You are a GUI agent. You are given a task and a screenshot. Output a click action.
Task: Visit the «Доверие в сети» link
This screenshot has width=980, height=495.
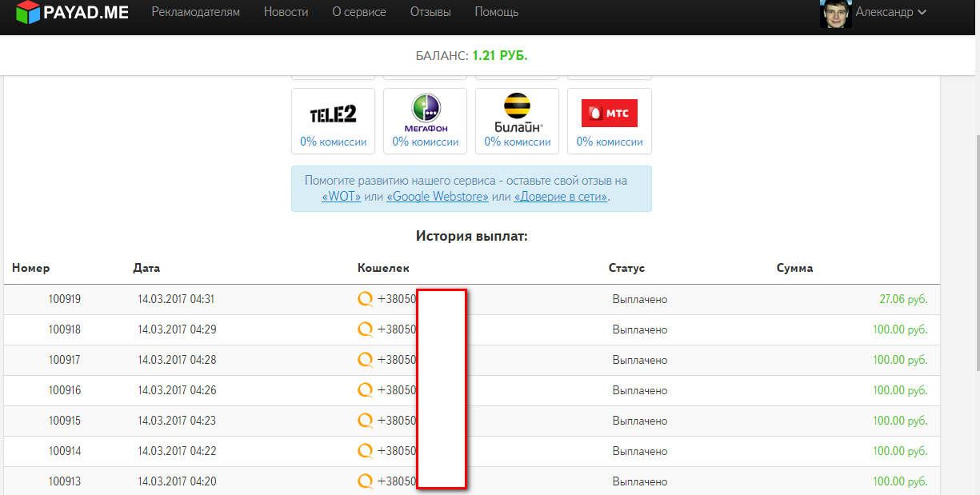pos(560,197)
